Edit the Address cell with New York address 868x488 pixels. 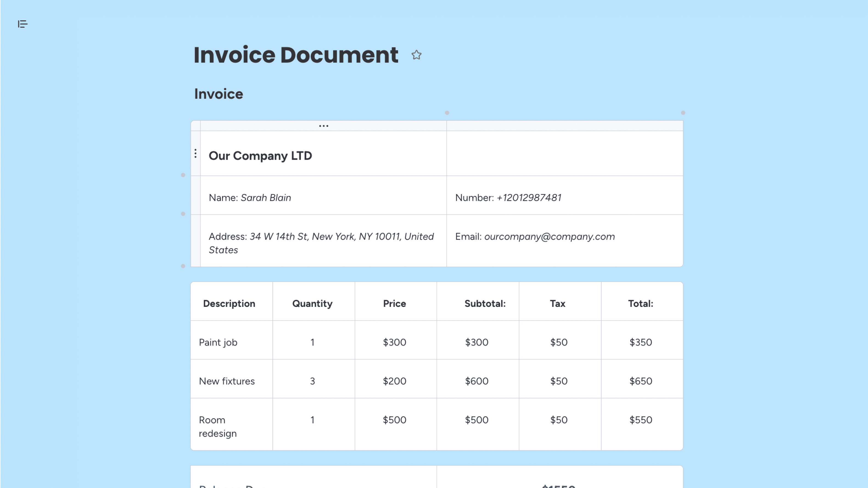point(321,243)
